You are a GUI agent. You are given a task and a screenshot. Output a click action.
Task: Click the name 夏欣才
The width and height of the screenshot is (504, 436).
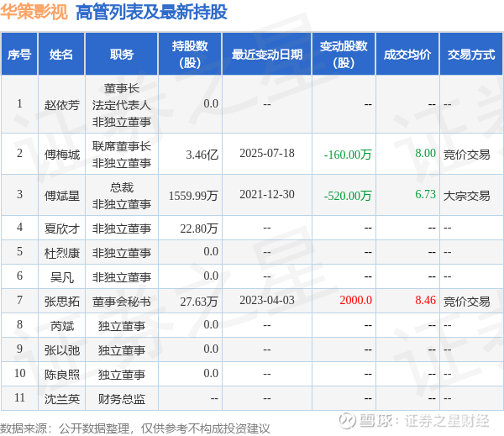[x=61, y=229]
